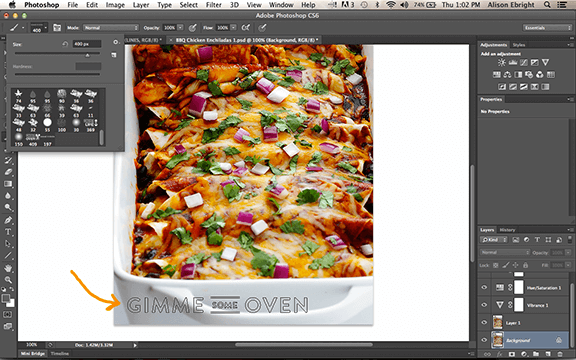Add a Selective Color adjustment
Image resolution: width=576 pixels, height=360 pixels.
[x=534, y=87]
